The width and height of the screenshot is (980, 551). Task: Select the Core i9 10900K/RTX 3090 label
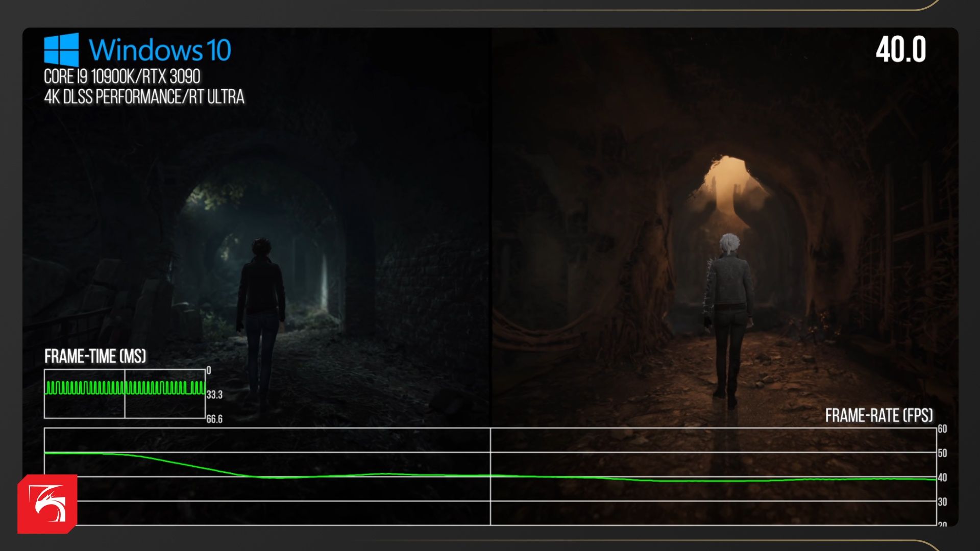coord(122,77)
